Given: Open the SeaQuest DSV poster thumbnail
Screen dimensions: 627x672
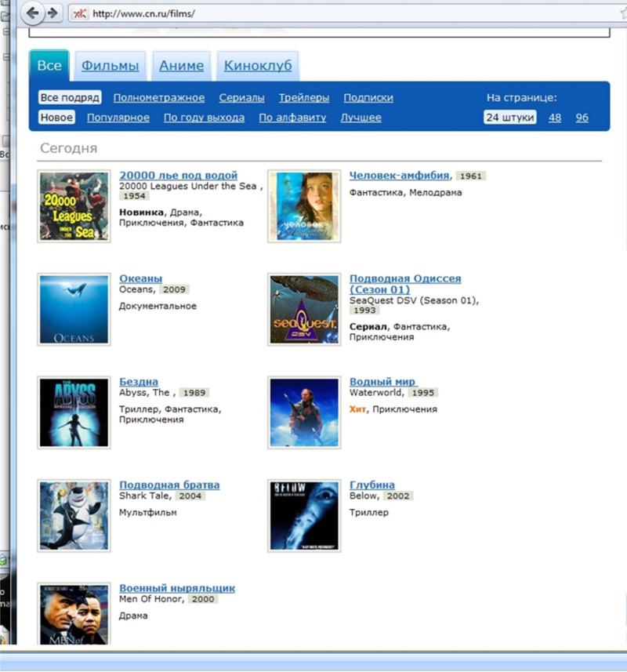Looking at the screenshot, I should pos(304,310).
